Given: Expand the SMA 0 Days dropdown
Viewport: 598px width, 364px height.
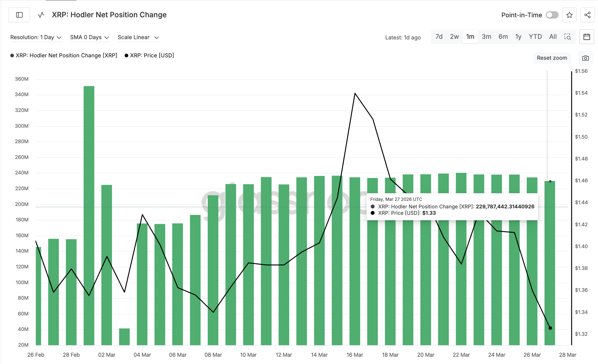Looking at the screenshot, I should click(x=90, y=37).
